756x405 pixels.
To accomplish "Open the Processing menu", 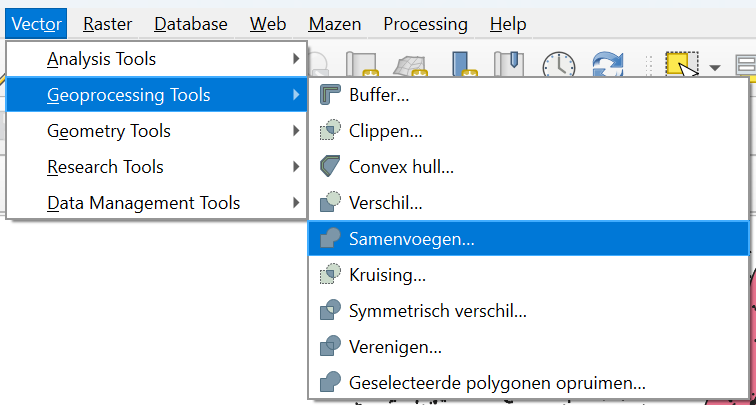I will tap(425, 23).
